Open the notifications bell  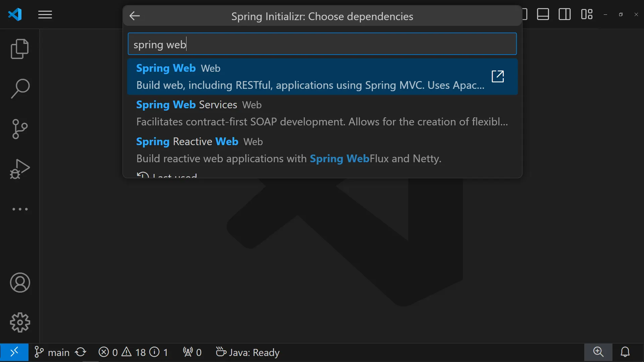coord(625,352)
